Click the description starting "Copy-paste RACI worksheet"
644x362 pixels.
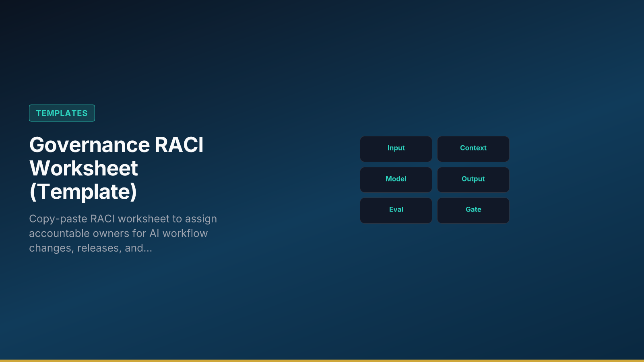tap(123, 233)
